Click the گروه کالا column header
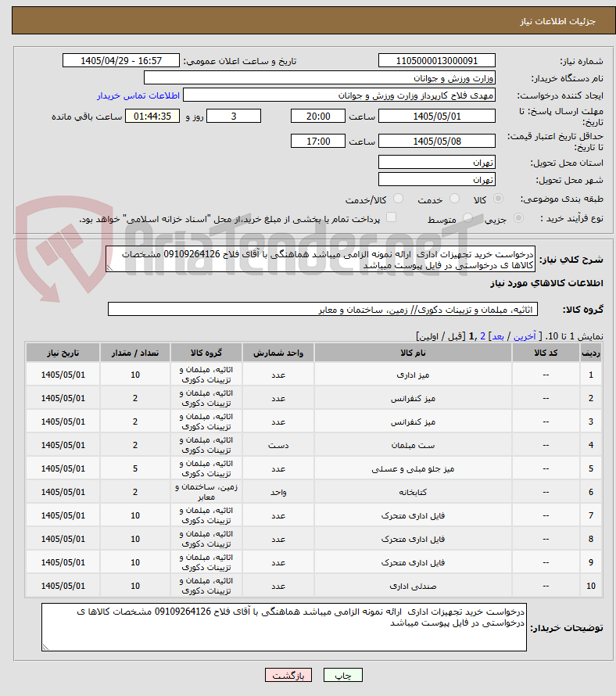Screen dimensions: 616x696 pyautogui.click(x=206, y=353)
